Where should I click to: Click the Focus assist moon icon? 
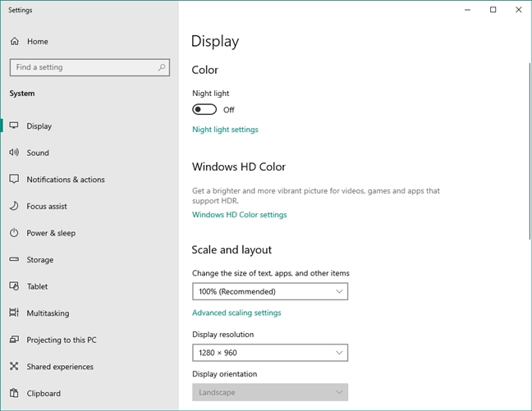(x=14, y=206)
